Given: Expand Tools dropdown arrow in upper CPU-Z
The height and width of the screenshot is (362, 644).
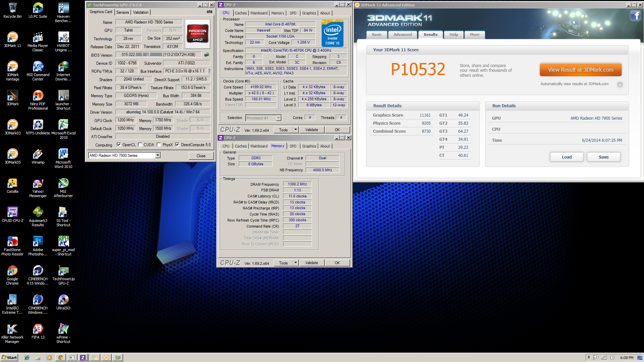Looking at the screenshot, I should coord(296,130).
